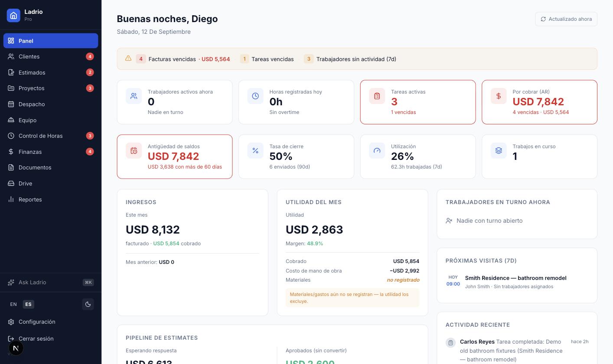Image resolution: width=613 pixels, height=364 pixels.
Task: Go to Estimados section
Action: [x=51, y=72]
